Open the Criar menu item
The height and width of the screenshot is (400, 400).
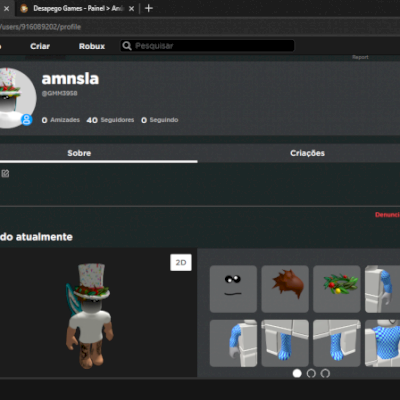[40, 46]
